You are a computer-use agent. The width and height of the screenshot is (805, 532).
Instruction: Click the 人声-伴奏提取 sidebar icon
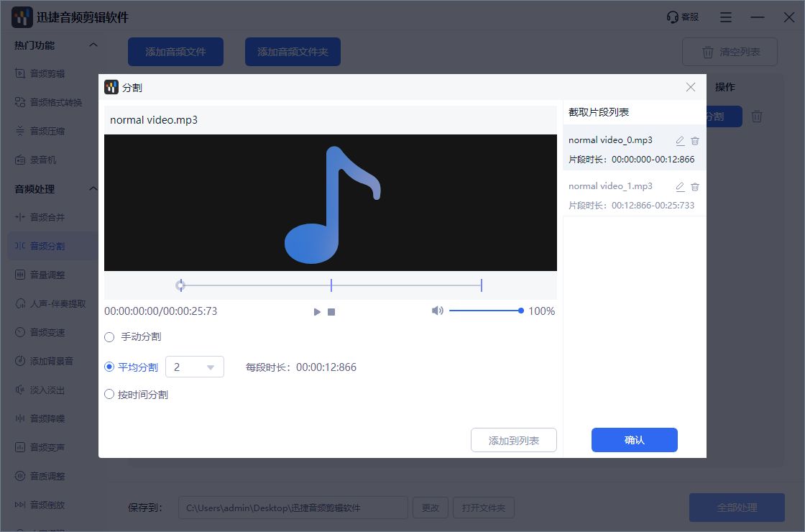[x=20, y=303]
